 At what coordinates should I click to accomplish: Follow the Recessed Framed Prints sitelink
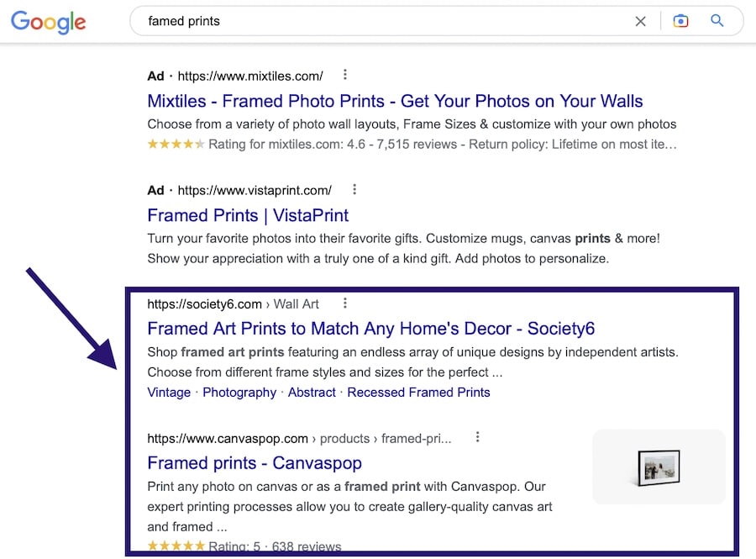click(x=418, y=393)
